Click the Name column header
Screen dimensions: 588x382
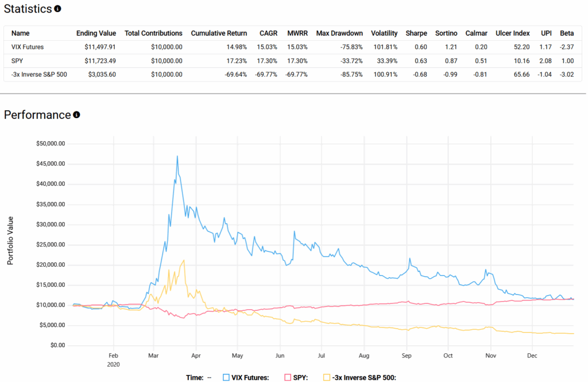[20, 33]
